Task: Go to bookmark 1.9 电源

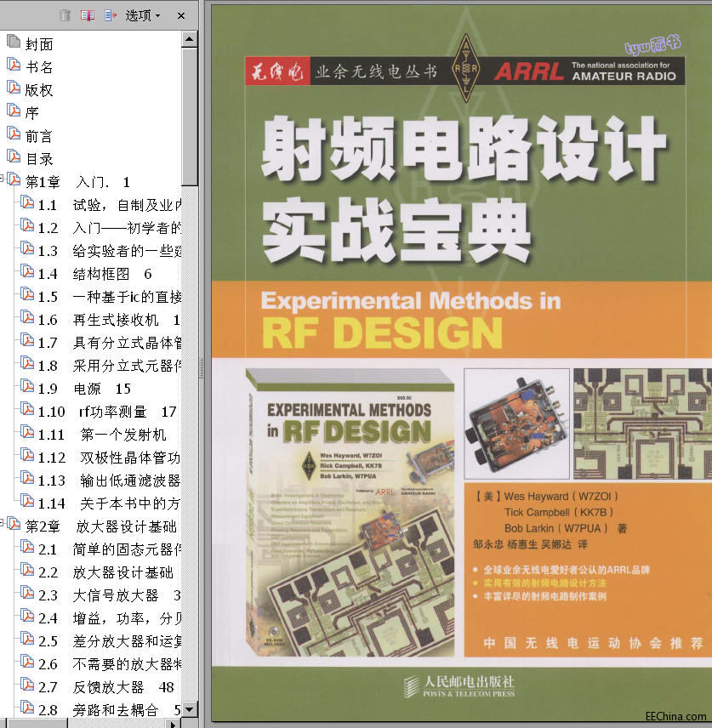Action: [x=84, y=389]
